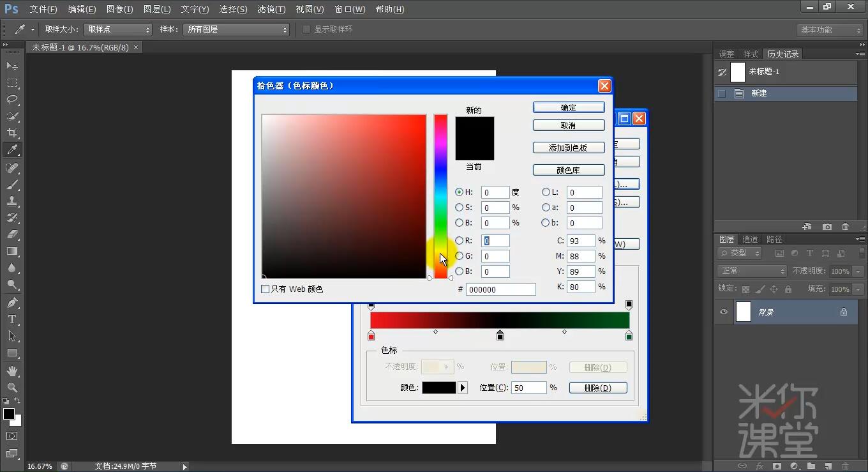Open the 颜色库 dialog
The height and width of the screenshot is (472, 868).
point(568,169)
